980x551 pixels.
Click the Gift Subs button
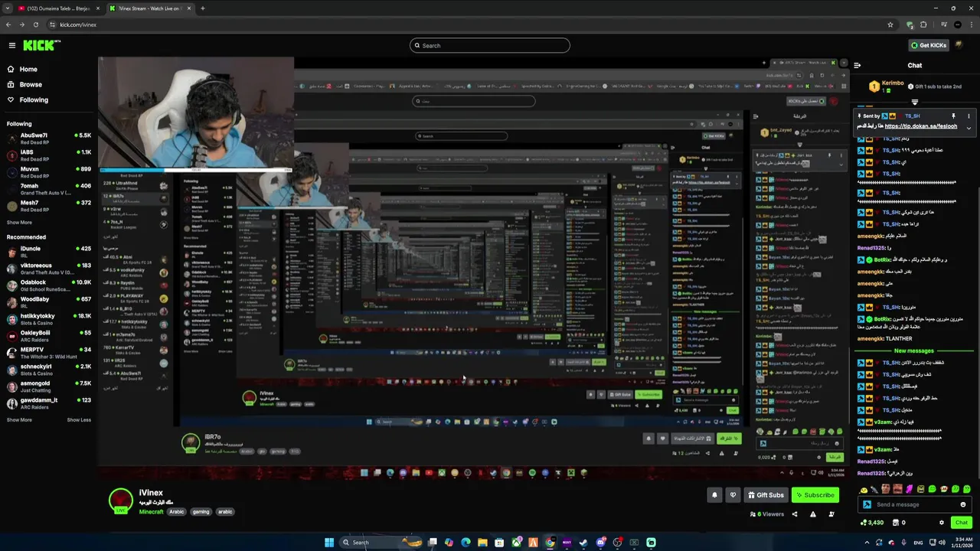pos(766,495)
